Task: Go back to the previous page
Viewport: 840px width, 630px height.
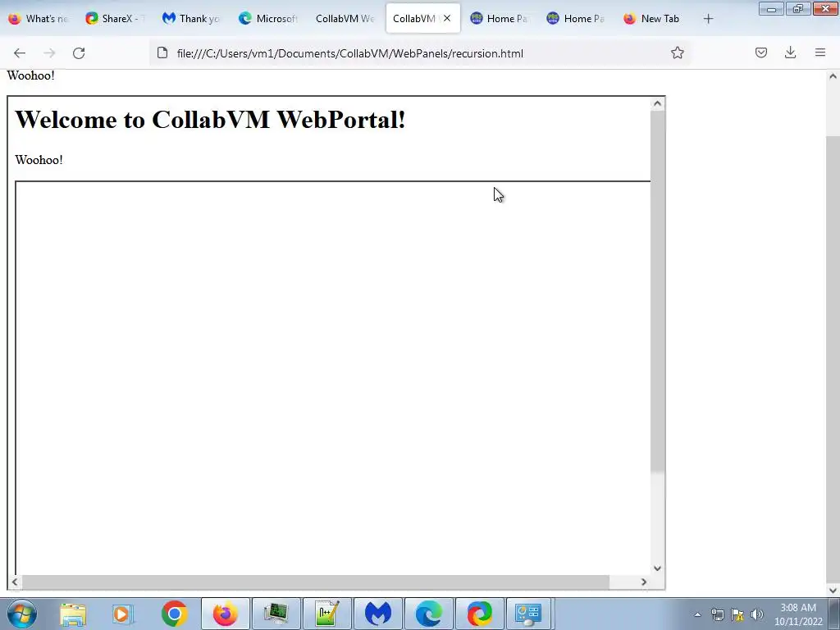Action: click(x=20, y=53)
